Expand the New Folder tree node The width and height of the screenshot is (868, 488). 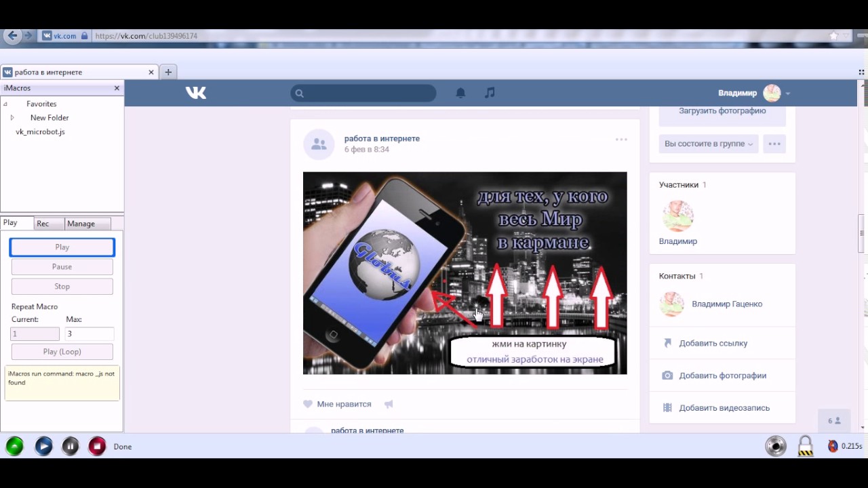(12, 118)
